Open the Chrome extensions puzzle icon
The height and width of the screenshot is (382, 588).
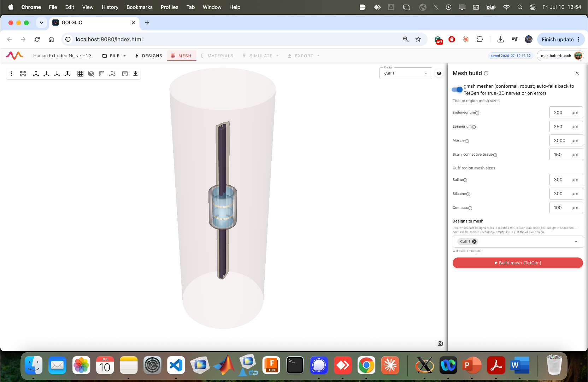(480, 39)
